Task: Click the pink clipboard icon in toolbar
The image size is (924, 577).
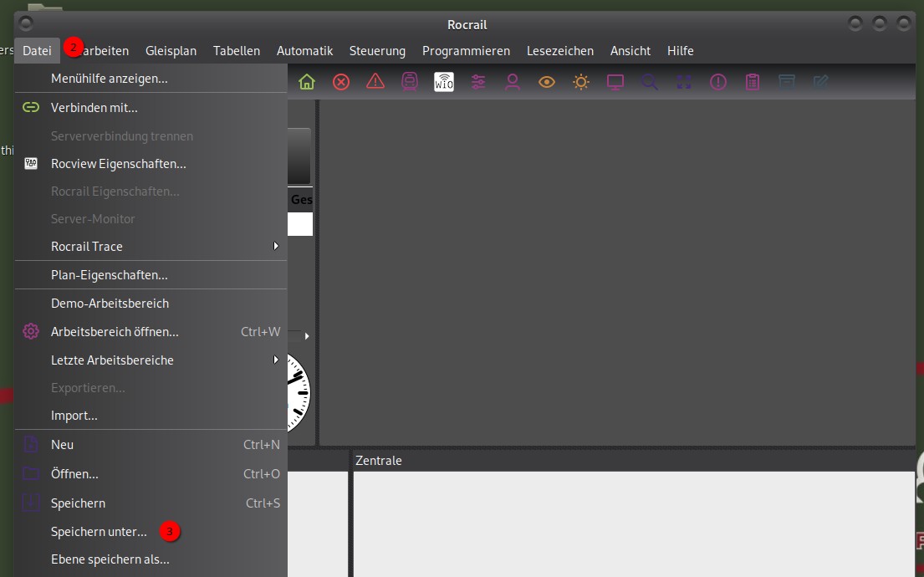Action: click(753, 82)
